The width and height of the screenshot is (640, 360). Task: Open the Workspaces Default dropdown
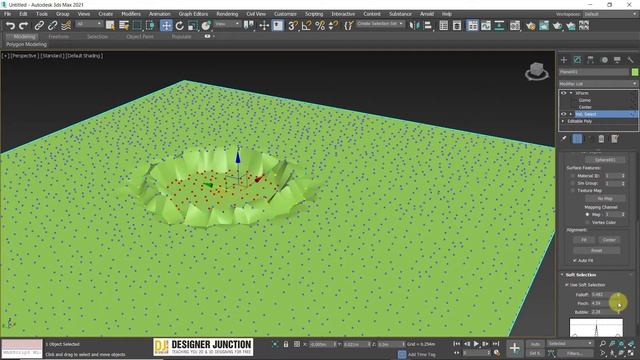click(x=610, y=14)
